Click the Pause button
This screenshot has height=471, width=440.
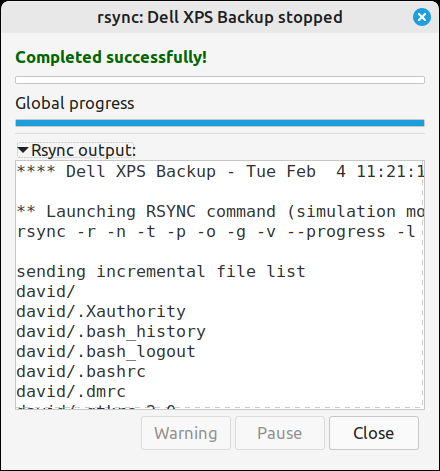(x=280, y=433)
